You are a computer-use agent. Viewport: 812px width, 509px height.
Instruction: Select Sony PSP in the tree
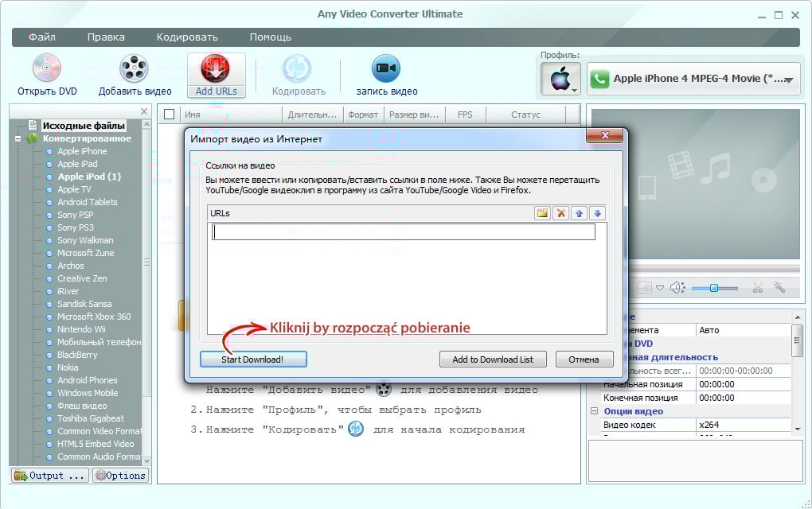coord(75,215)
